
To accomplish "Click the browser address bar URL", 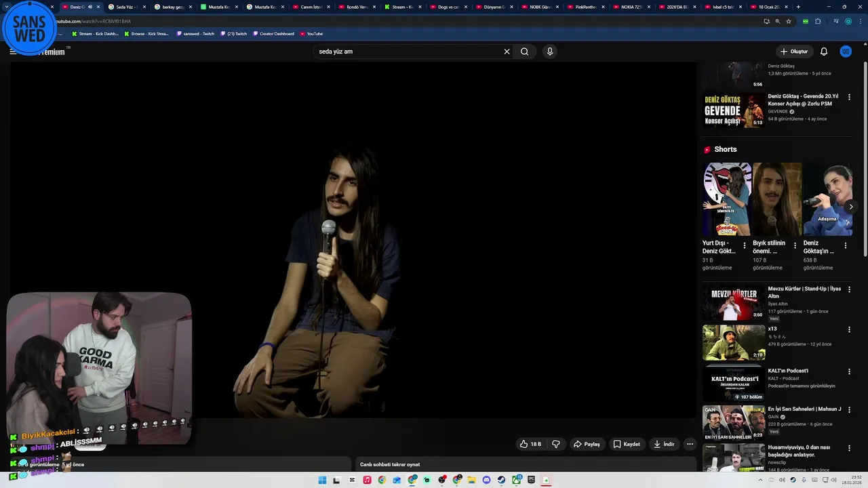I will click(x=93, y=21).
